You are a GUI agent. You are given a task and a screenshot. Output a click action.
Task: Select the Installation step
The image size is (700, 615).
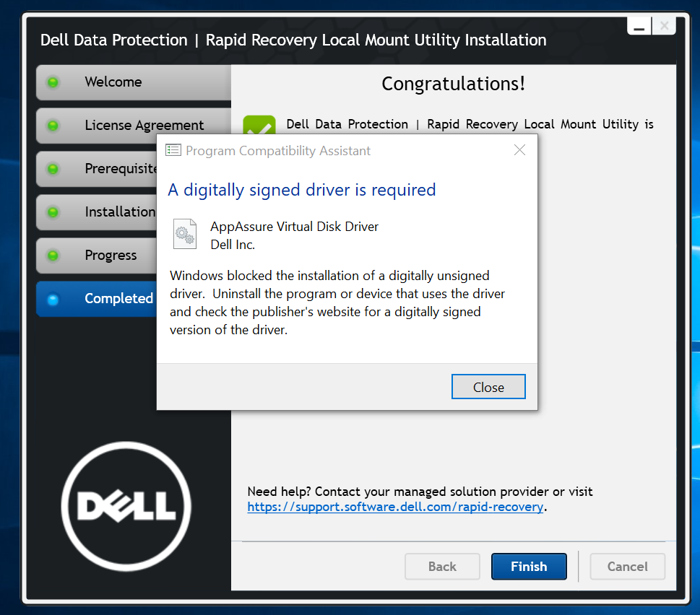click(96, 211)
